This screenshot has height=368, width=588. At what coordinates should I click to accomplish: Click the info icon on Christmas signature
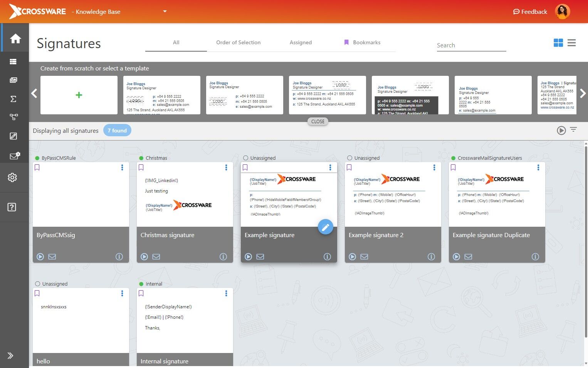coord(223,257)
